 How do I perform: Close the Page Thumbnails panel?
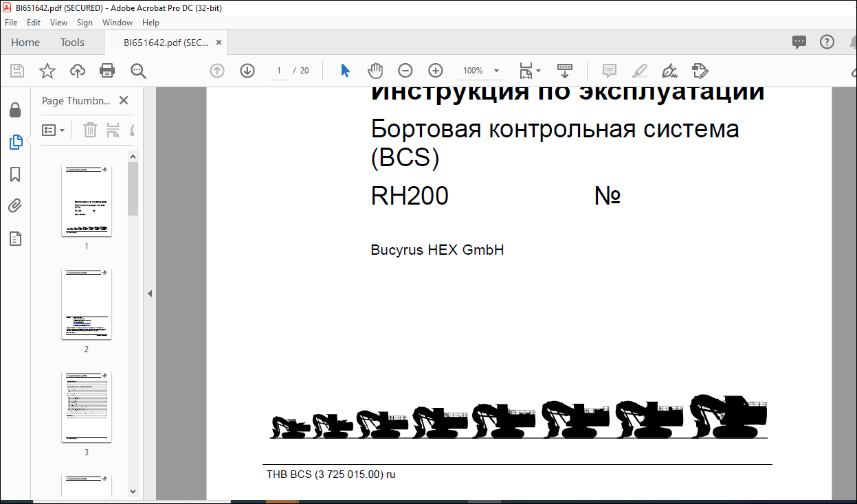(x=124, y=100)
